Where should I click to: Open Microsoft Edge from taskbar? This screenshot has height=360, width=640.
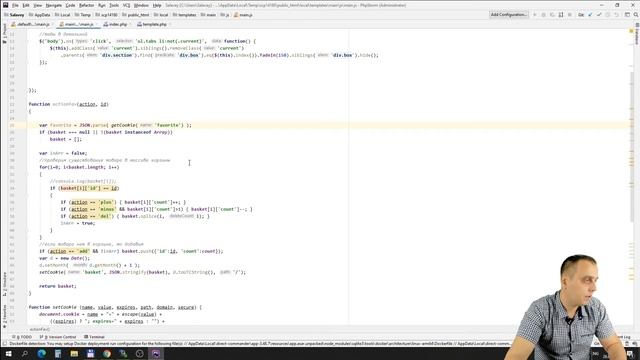pyautogui.click(x=41, y=353)
